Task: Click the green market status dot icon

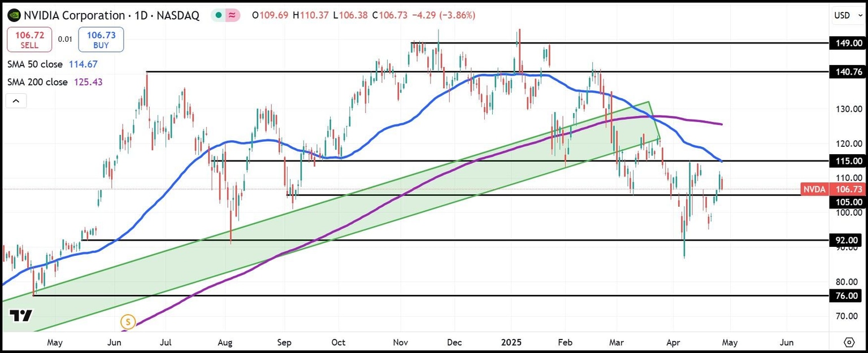Action: (x=217, y=15)
